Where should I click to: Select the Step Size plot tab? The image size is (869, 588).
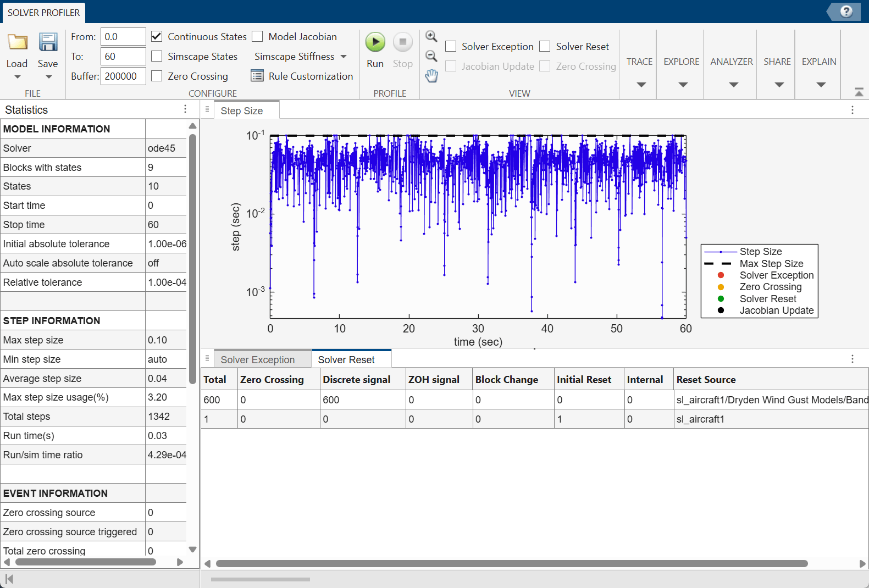(x=246, y=110)
